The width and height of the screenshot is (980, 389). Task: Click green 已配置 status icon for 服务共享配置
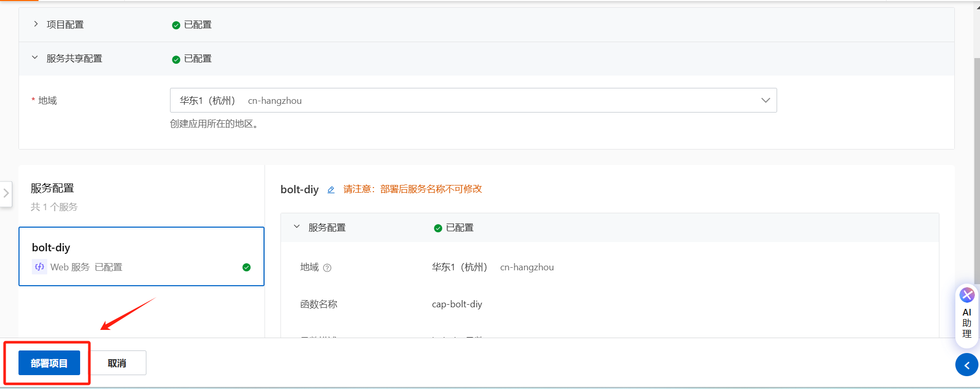pyautogui.click(x=176, y=60)
